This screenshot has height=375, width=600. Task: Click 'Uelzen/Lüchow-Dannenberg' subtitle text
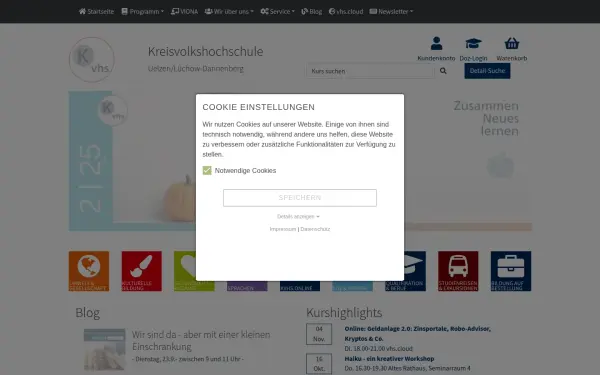point(196,69)
